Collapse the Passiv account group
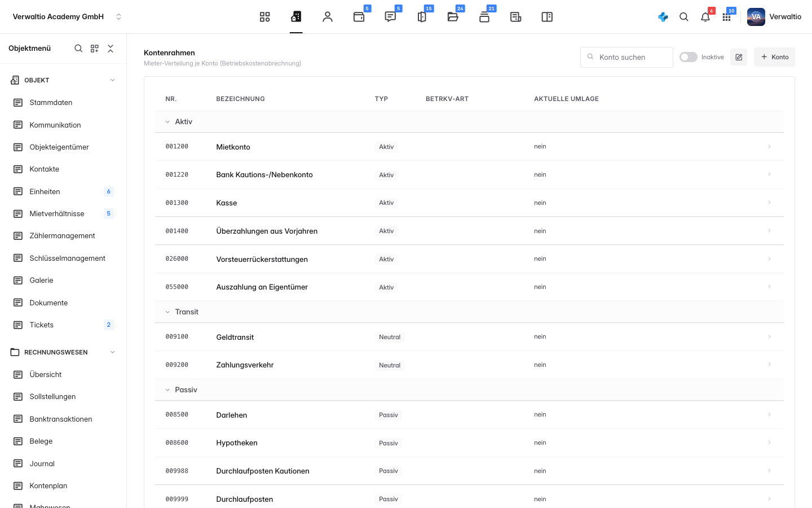Viewport: 812px width, 508px height. tap(167, 390)
